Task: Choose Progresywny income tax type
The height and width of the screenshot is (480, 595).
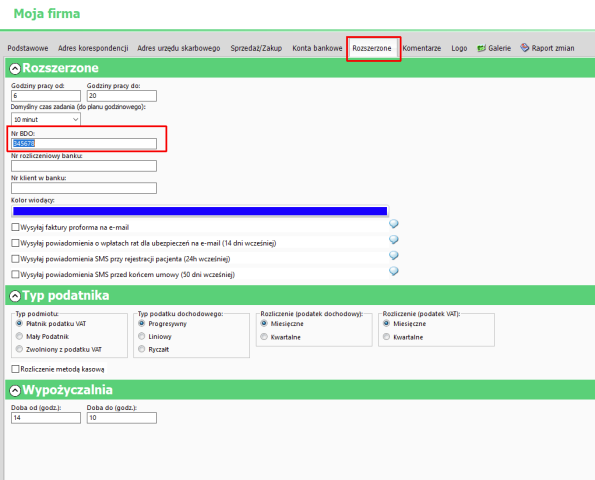Action: tap(142, 323)
